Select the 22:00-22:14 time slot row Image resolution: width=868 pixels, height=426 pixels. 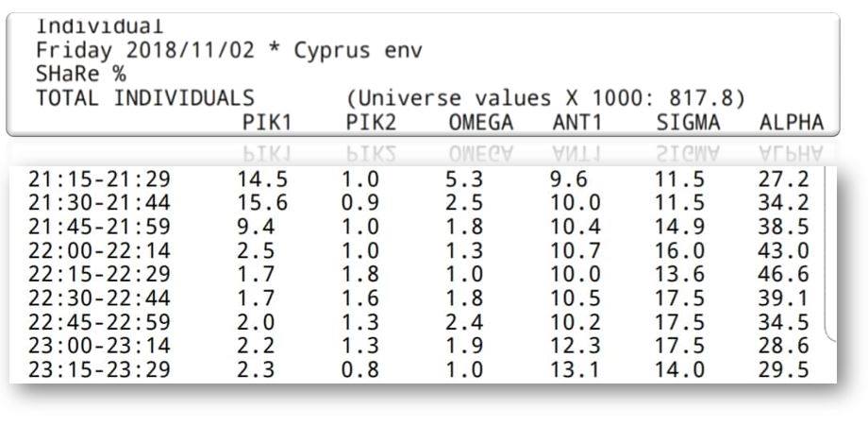click(419, 251)
